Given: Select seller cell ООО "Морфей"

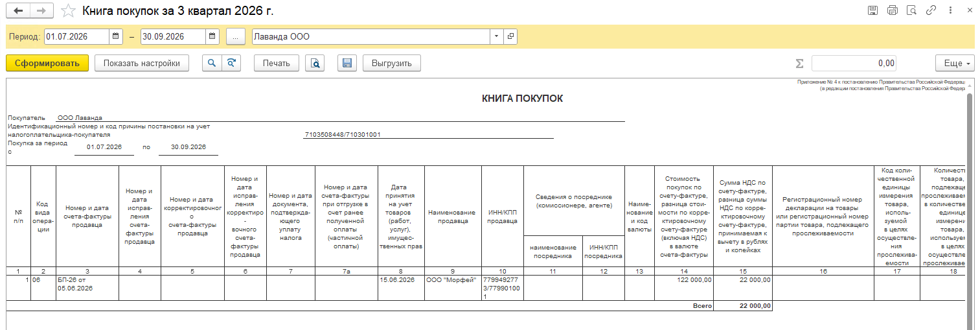Looking at the screenshot, I should (453, 287).
